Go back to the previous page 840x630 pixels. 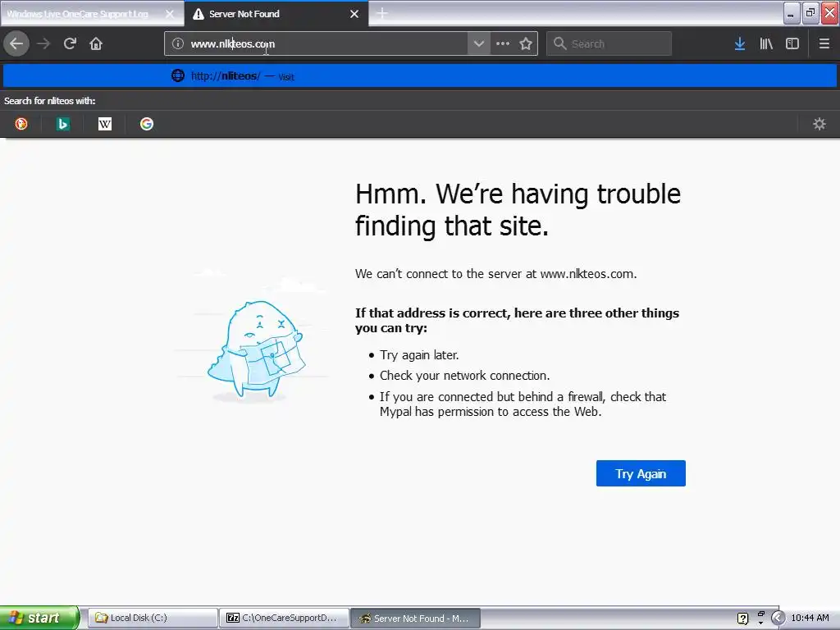click(x=16, y=43)
